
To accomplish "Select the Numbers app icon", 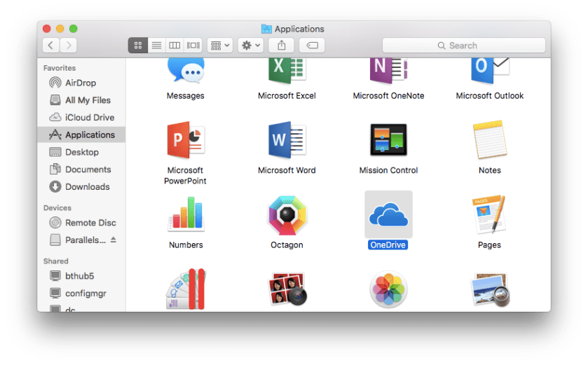I will coord(186,214).
